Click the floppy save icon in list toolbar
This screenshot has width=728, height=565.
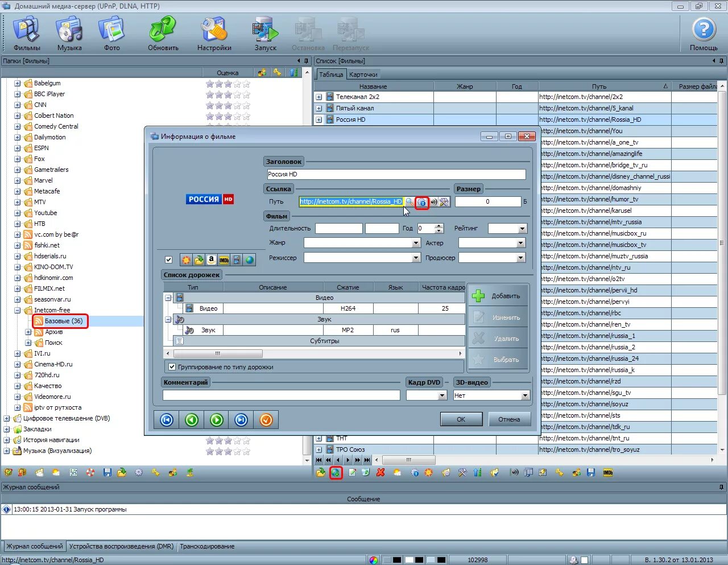coord(591,473)
